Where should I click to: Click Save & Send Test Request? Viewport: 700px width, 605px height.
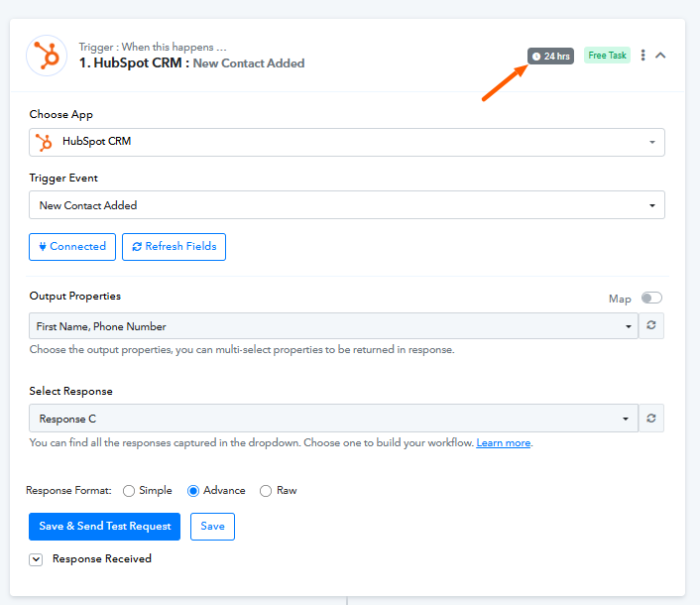[105, 527]
